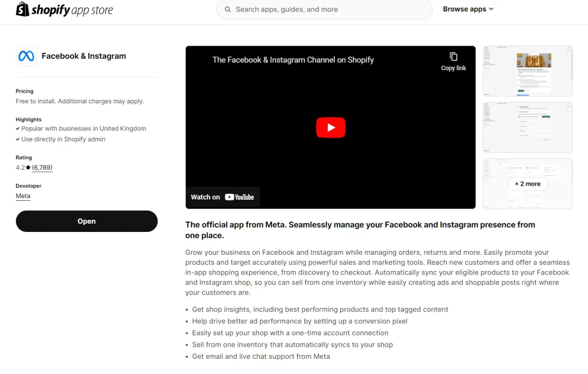The height and width of the screenshot is (374, 588).
Task: Click the Developer label
Action: click(28, 186)
